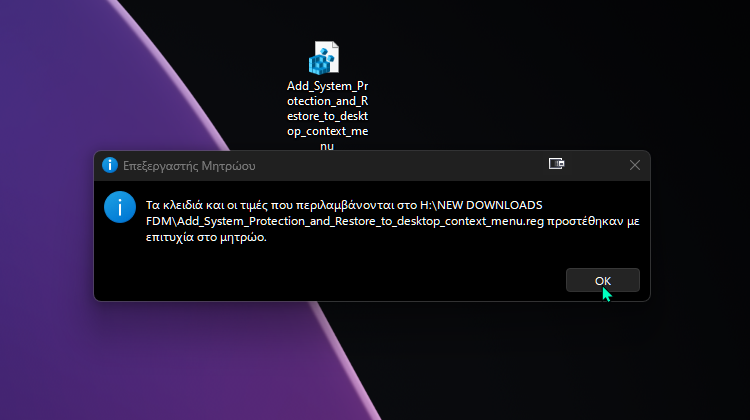This screenshot has height=420, width=750.
Task: Click the large blue information icon in the dialog
Action: coord(120,207)
